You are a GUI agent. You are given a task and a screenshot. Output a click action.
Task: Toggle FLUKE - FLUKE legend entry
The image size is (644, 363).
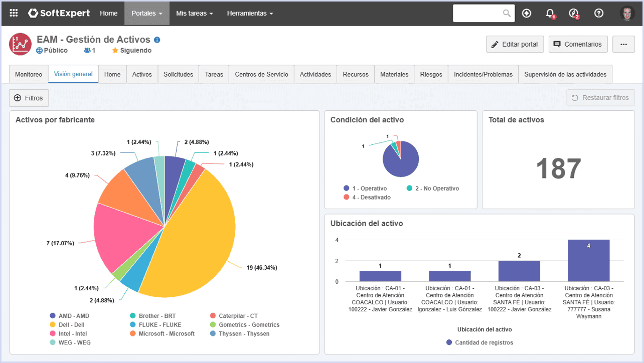pyautogui.click(x=155, y=325)
